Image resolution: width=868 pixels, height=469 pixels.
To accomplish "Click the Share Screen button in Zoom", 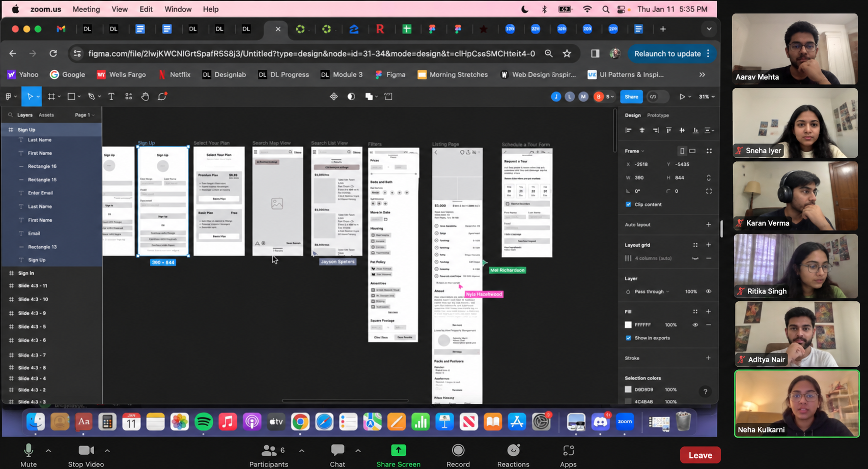I will tap(399, 456).
